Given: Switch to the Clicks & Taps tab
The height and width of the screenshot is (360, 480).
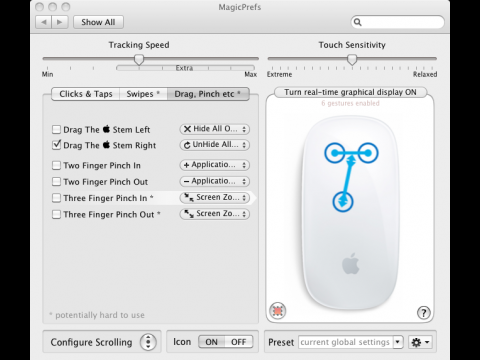Looking at the screenshot, I should (86, 94).
